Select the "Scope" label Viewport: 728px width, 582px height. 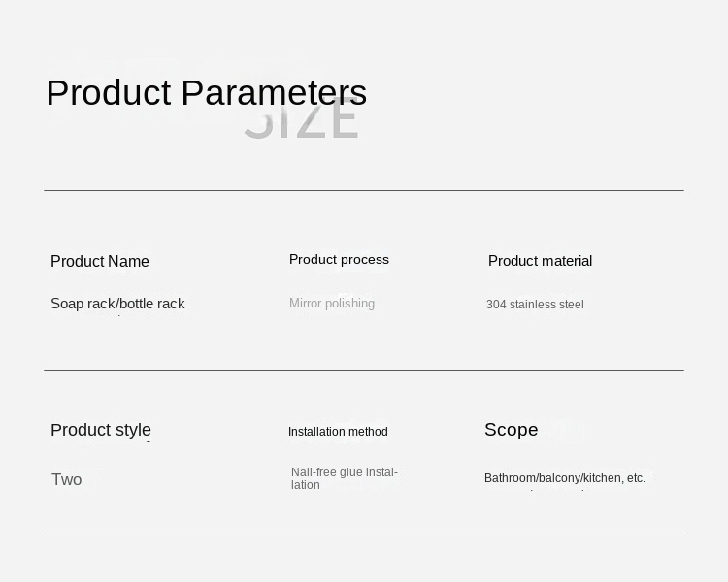coord(511,430)
